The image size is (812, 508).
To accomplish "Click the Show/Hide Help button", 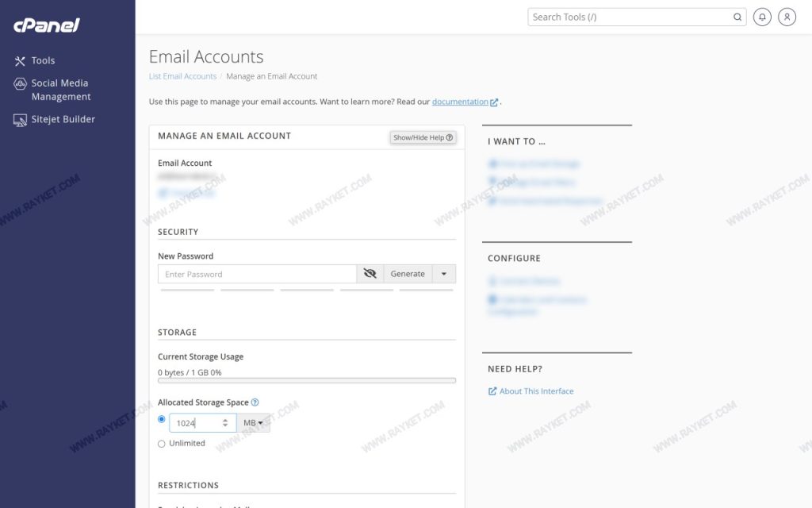I will tap(423, 137).
